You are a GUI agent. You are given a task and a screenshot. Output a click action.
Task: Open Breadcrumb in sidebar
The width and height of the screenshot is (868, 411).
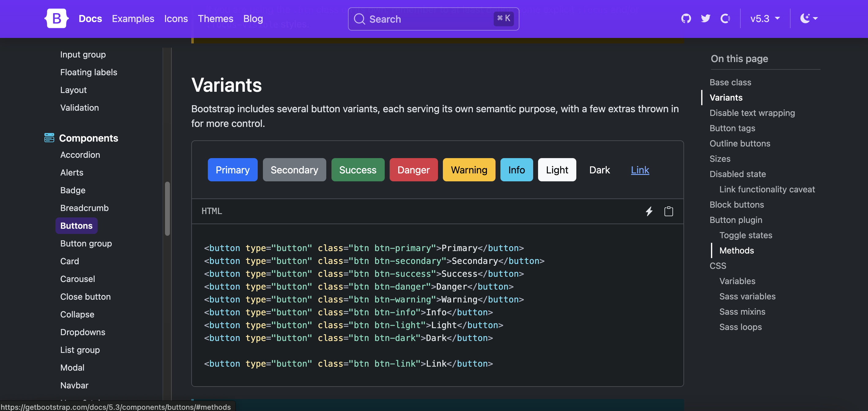[x=84, y=208]
